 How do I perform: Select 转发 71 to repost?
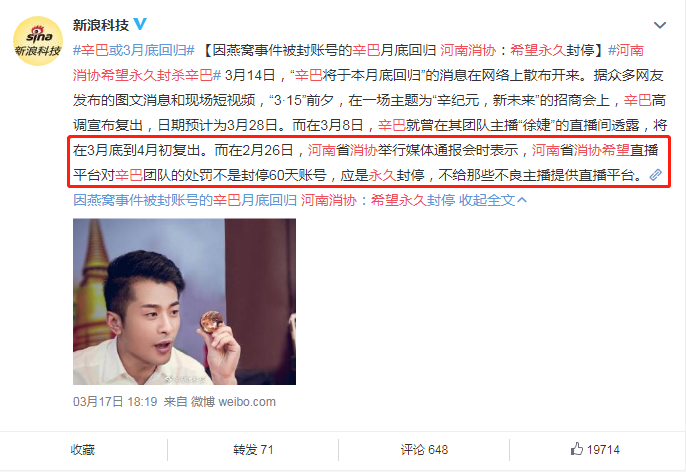[x=253, y=450]
